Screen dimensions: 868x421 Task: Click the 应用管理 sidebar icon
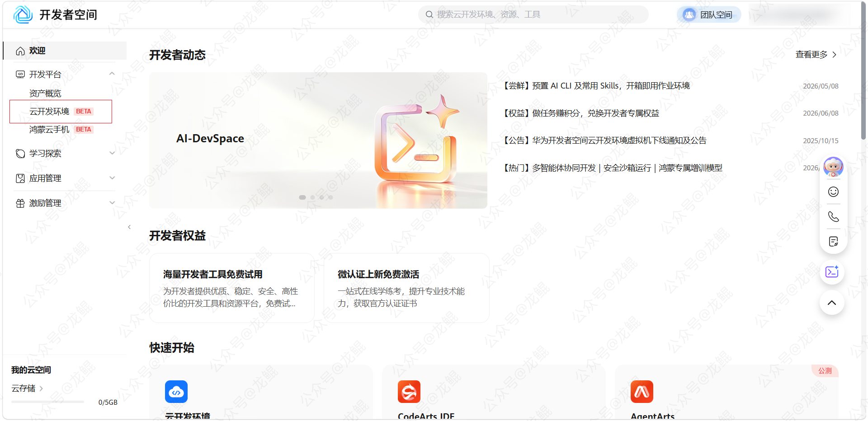coord(20,178)
